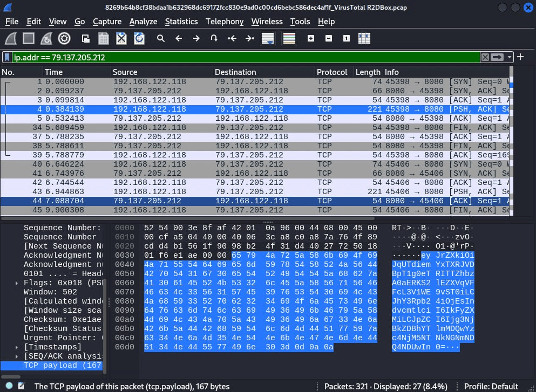
Task: Toggle packet list colorization
Action: coord(289,38)
